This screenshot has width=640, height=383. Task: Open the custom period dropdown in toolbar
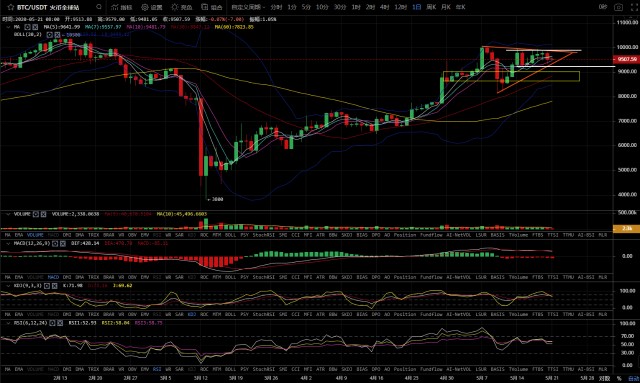[x=248, y=7]
